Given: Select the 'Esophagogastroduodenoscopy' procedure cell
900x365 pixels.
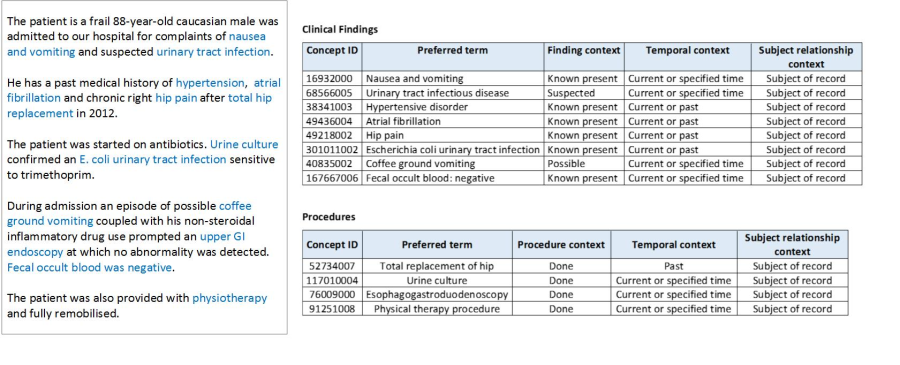Looking at the screenshot, I should point(437,294).
